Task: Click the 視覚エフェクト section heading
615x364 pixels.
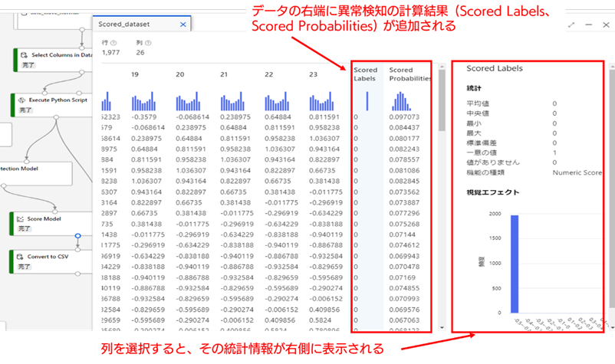Action: click(x=492, y=192)
